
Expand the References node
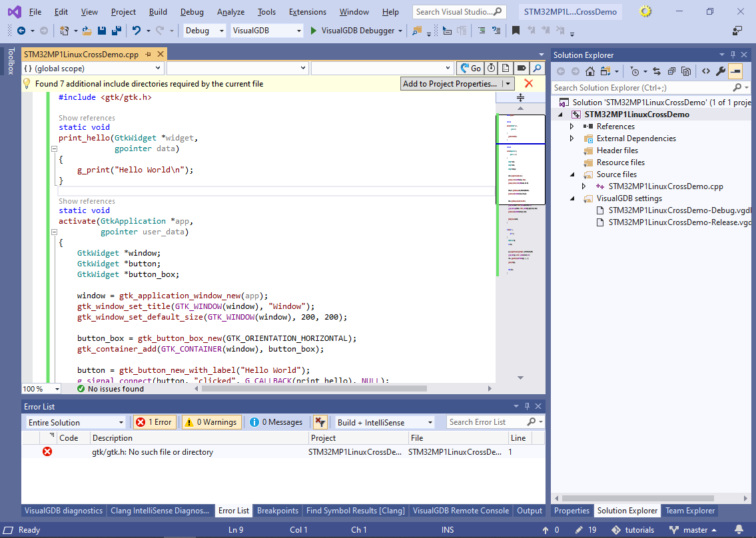point(571,127)
